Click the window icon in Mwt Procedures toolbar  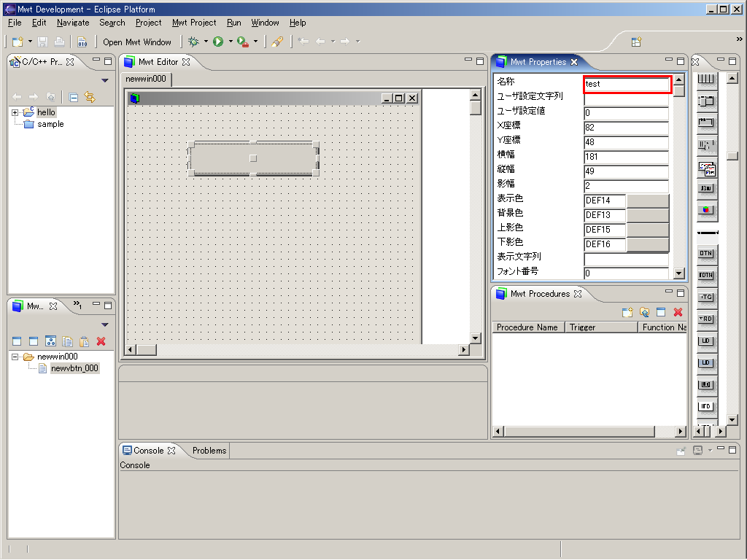click(x=661, y=312)
